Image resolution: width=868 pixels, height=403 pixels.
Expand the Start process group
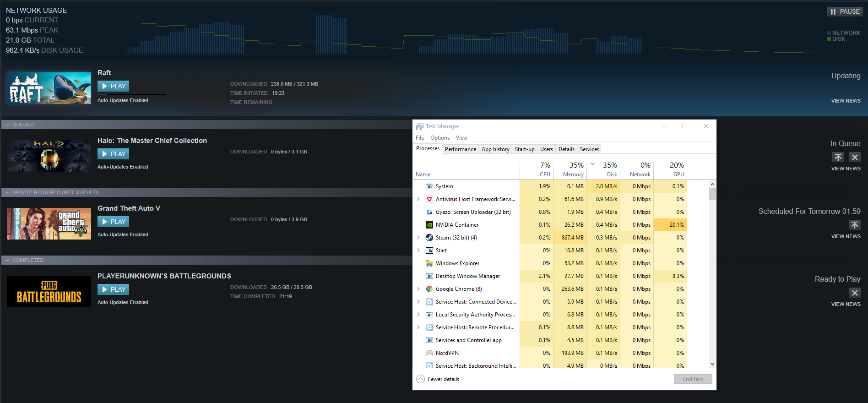pyautogui.click(x=418, y=251)
